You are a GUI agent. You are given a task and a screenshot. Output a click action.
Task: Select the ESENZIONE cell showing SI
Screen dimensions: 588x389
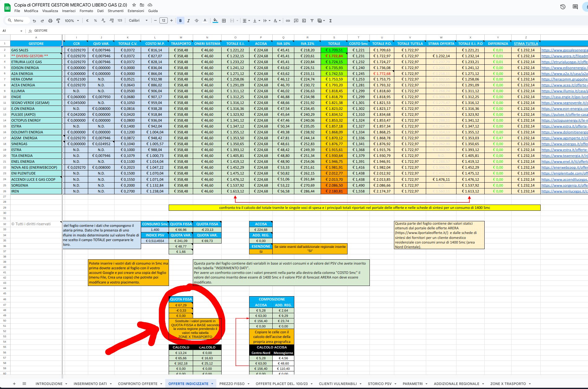261,252
